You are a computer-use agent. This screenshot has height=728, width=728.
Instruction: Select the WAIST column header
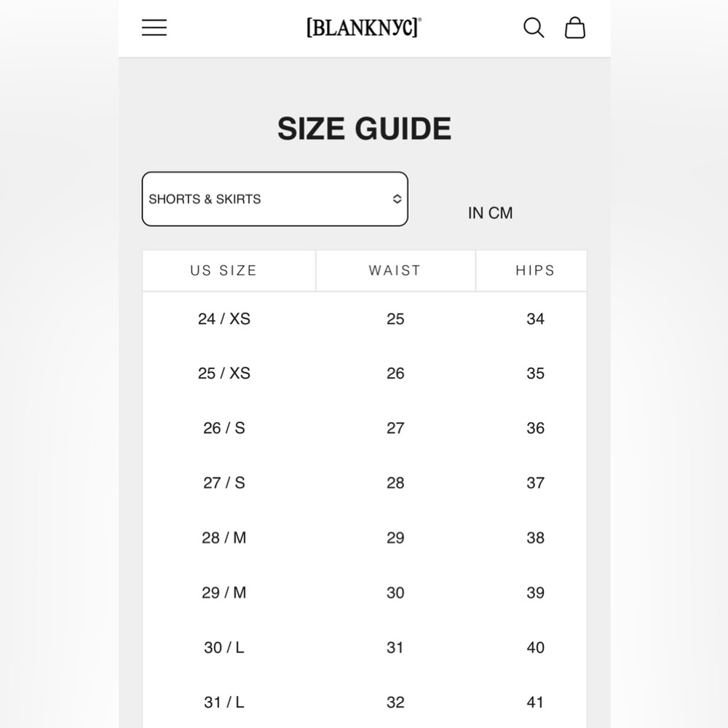point(395,271)
